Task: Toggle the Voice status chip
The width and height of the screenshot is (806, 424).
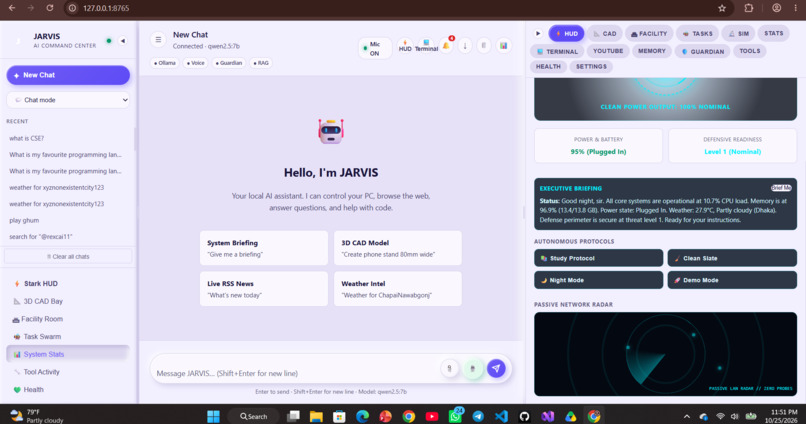Action: pyautogui.click(x=196, y=63)
